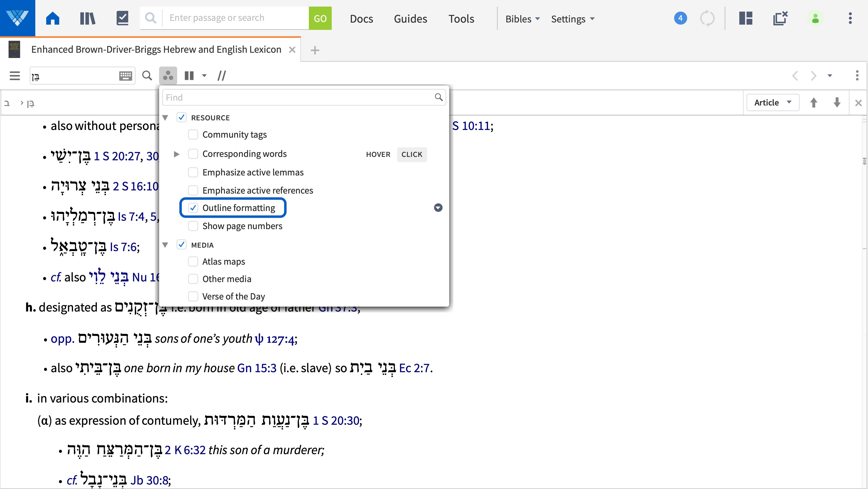Select HOVER for Corresponding words
This screenshot has height=489, width=868.
coord(378,154)
